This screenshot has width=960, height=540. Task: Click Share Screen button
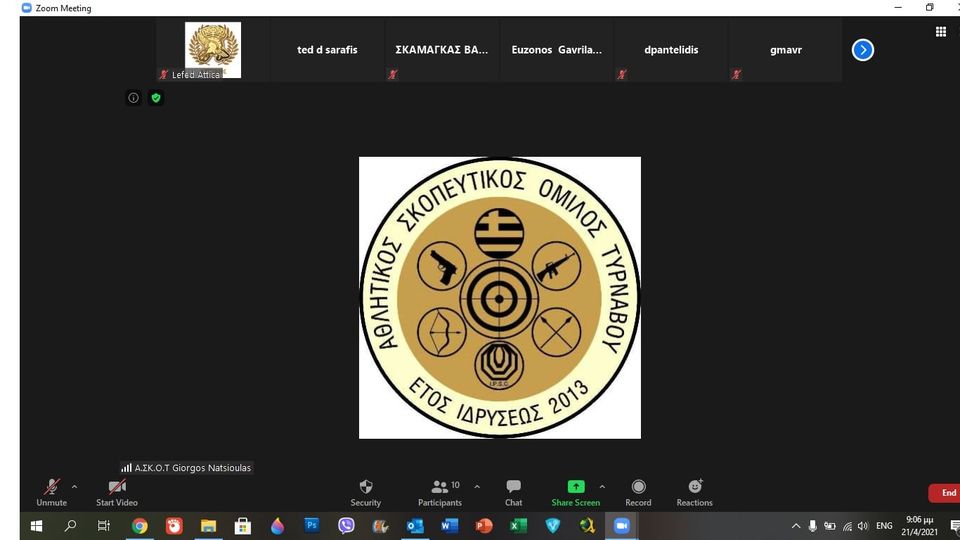[576, 493]
